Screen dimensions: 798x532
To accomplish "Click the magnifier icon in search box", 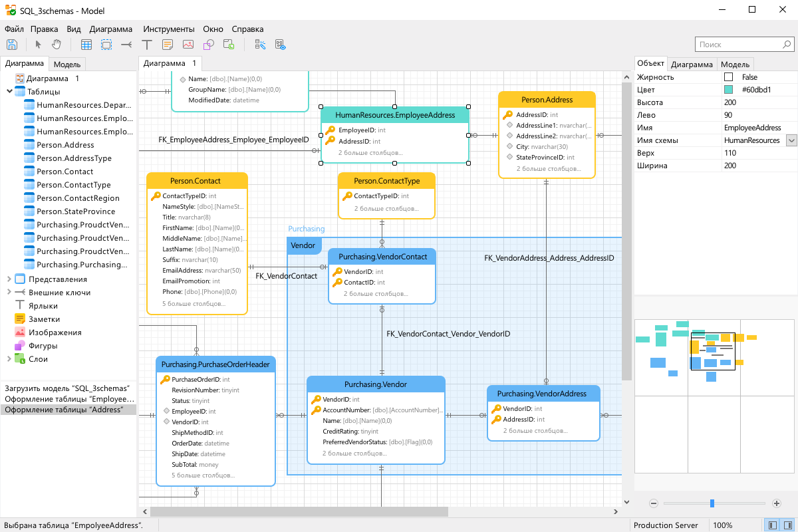I will [x=786, y=45].
